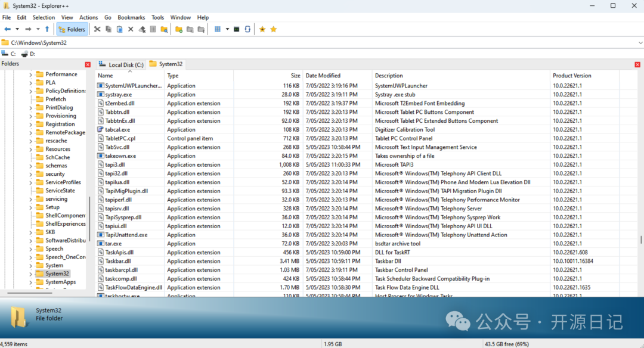The width and height of the screenshot is (644, 348).
Task: Go back with the blue left arrow
Action: click(7, 29)
